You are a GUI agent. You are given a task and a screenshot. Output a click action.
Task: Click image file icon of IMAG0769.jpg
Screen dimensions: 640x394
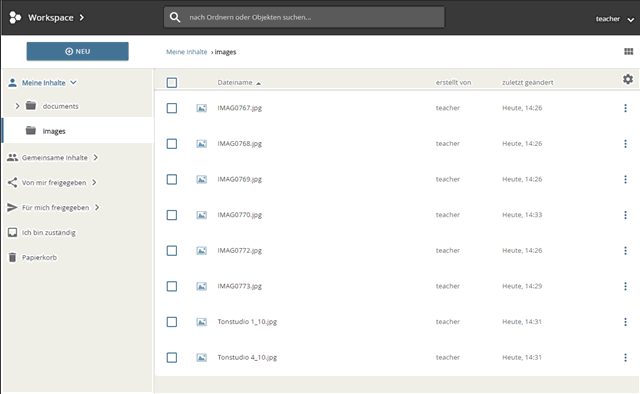pyautogui.click(x=201, y=179)
